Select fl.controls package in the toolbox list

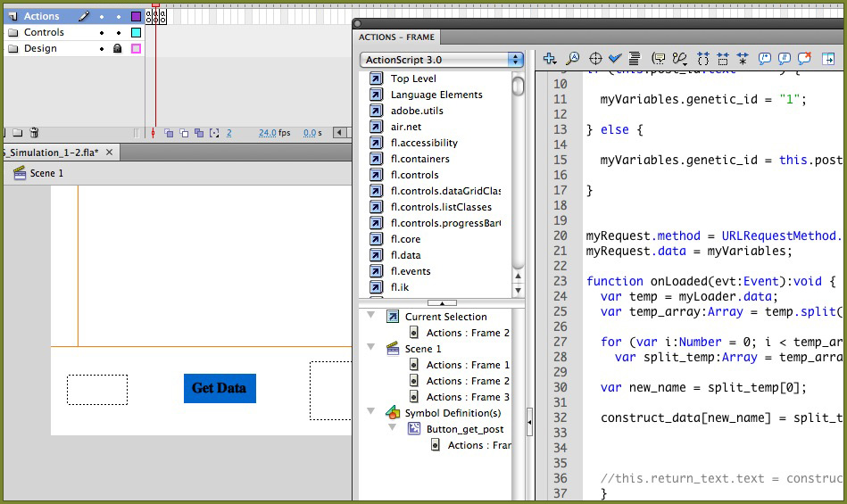[414, 175]
